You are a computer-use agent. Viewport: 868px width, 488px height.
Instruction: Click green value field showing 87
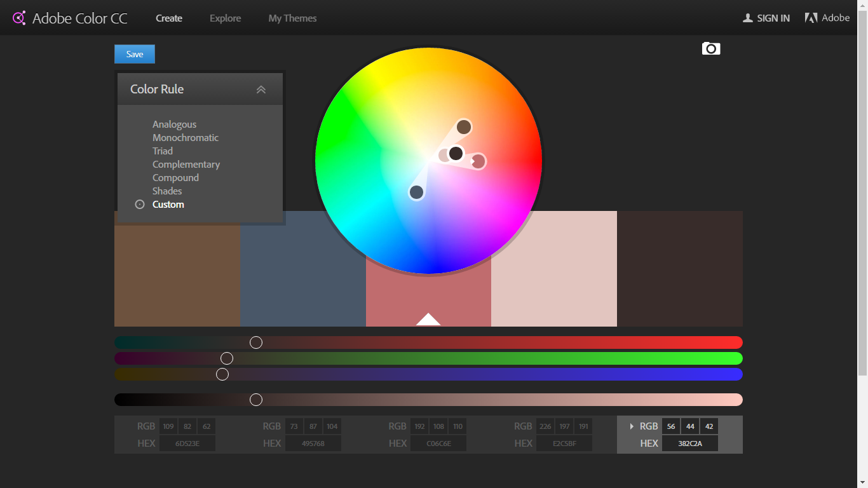[313, 426]
